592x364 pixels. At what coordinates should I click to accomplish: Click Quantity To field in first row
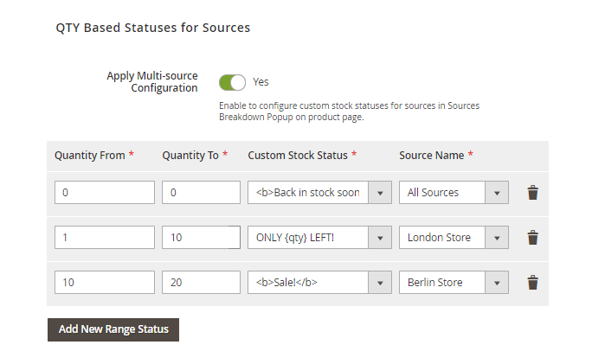click(201, 193)
